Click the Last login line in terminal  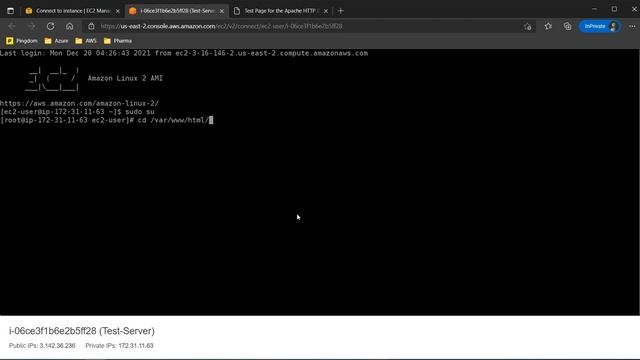[184, 53]
